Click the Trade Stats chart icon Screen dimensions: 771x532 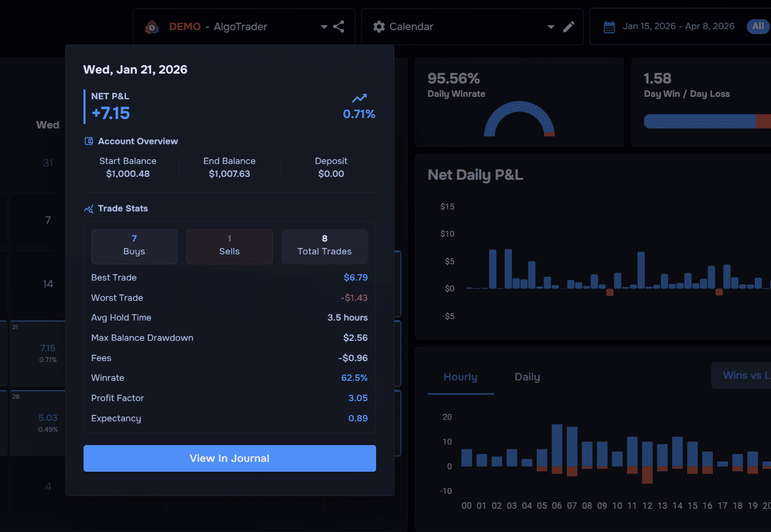88,208
